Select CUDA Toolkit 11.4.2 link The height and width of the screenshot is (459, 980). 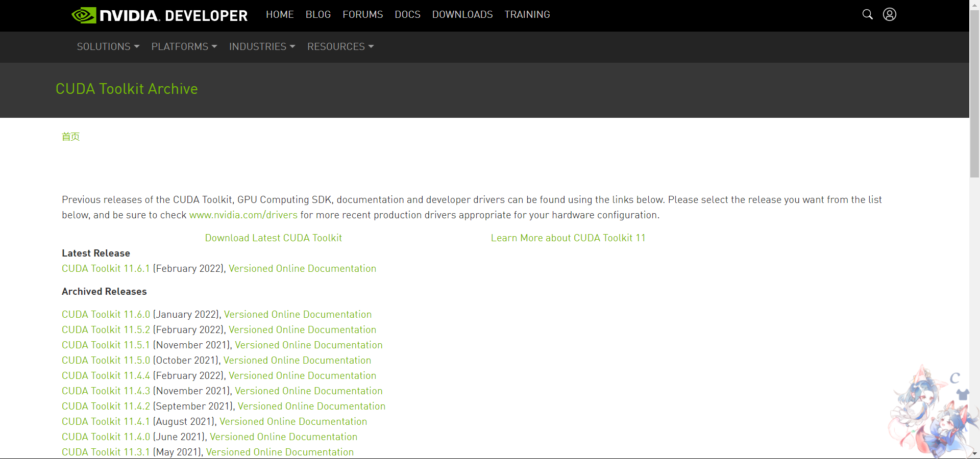click(106, 406)
